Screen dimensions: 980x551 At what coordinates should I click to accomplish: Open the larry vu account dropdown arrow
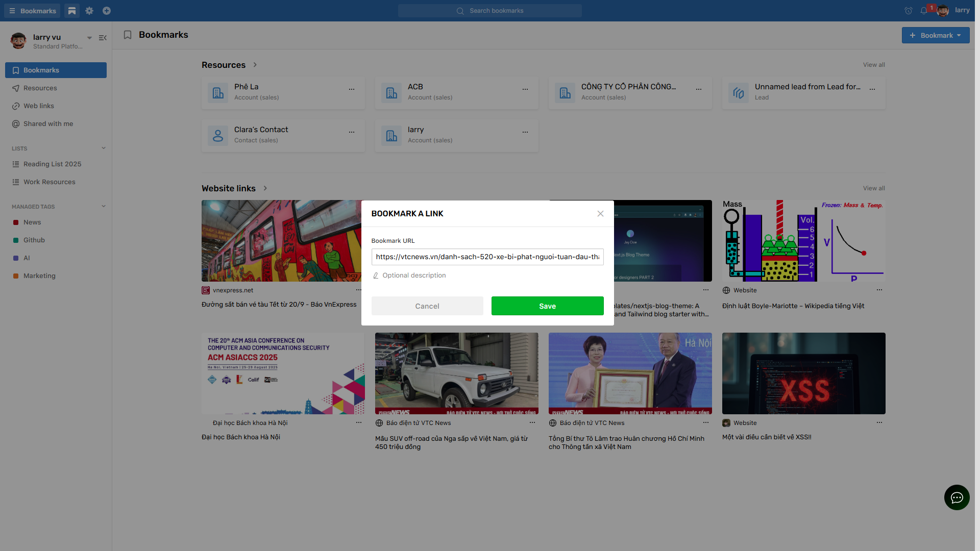89,38
